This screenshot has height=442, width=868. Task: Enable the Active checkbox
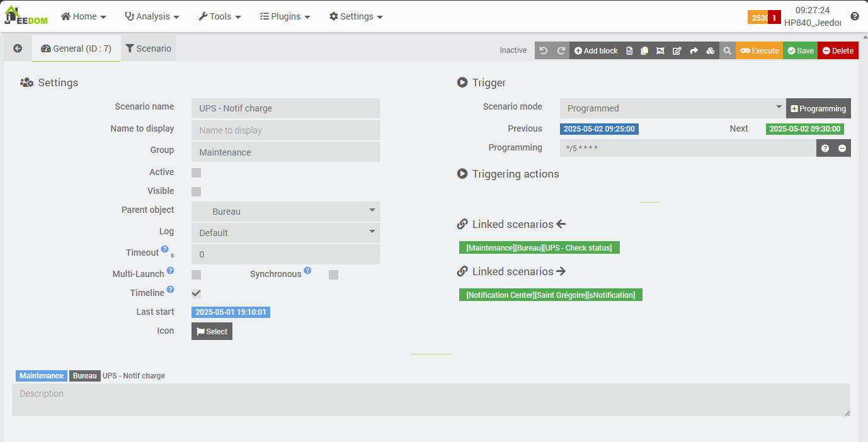tap(196, 173)
